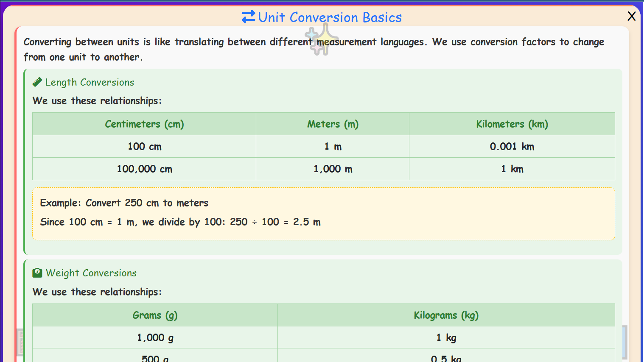Click the Meters (m) column header
This screenshot has height=362, width=644.
coord(333,124)
